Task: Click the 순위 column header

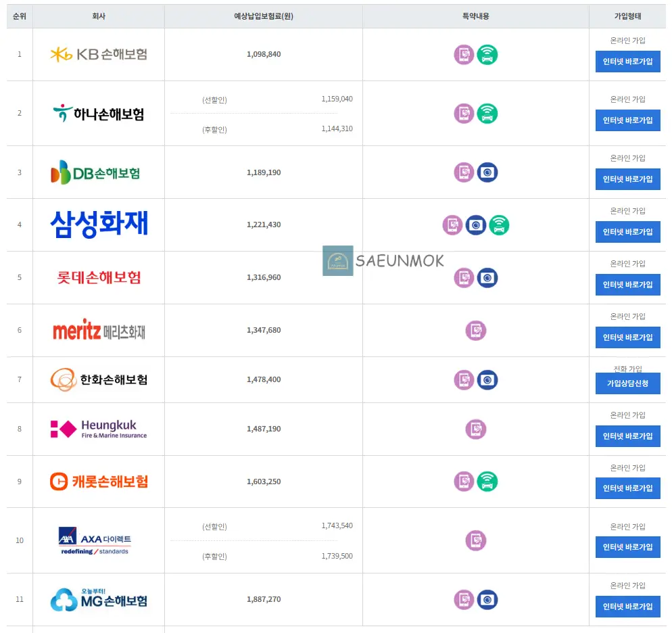Action: 20,16
